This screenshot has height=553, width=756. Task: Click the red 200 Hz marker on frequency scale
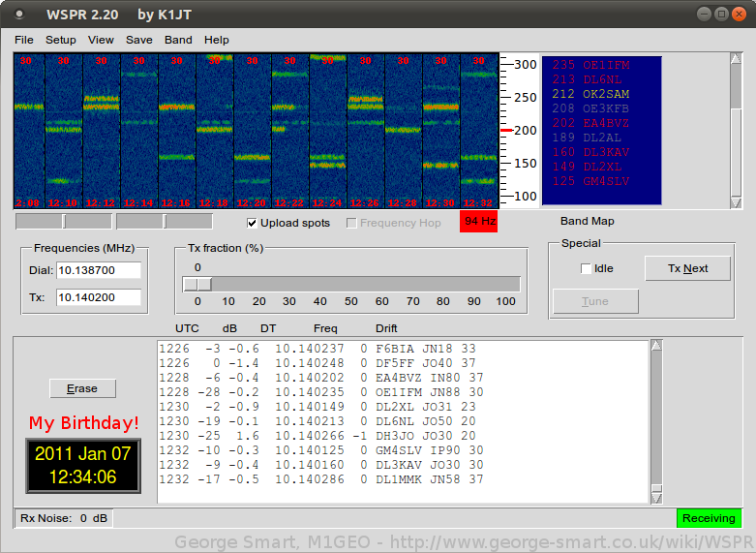pos(506,131)
